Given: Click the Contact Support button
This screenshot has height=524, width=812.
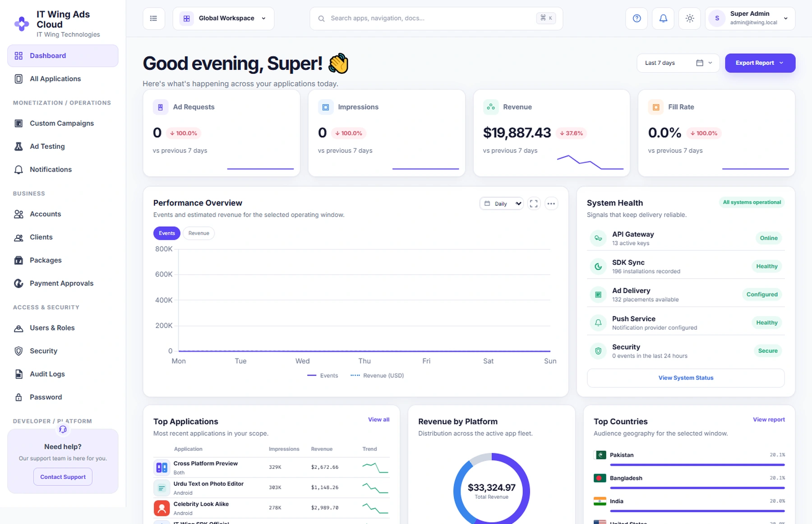Looking at the screenshot, I should coord(63,477).
